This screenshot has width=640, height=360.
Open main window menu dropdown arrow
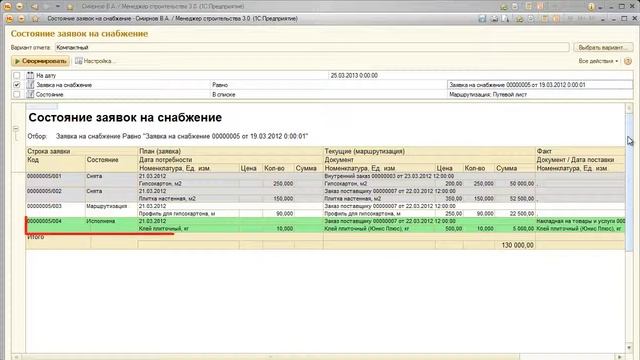(19, 7)
